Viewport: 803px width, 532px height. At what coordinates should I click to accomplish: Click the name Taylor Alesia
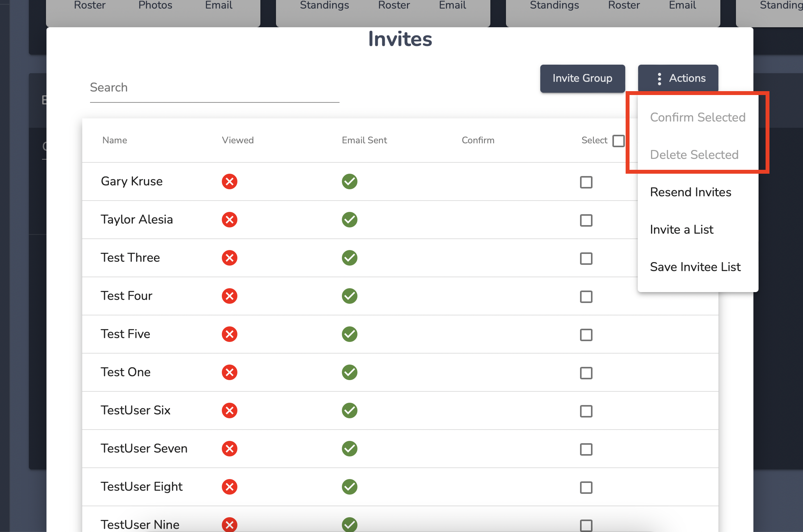pos(137,220)
